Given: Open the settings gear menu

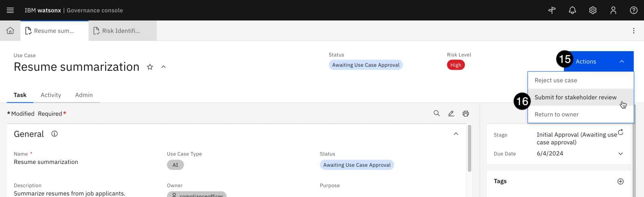Looking at the screenshot, I should tap(593, 10).
